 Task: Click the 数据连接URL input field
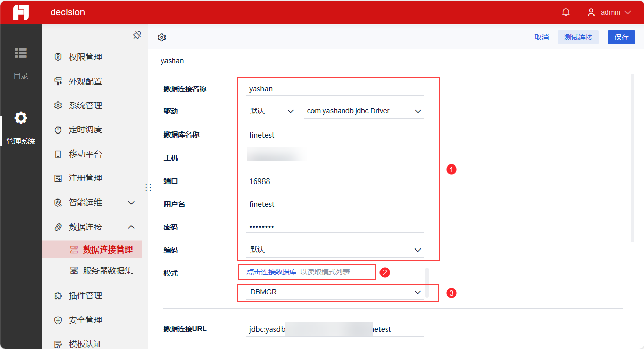(x=335, y=329)
